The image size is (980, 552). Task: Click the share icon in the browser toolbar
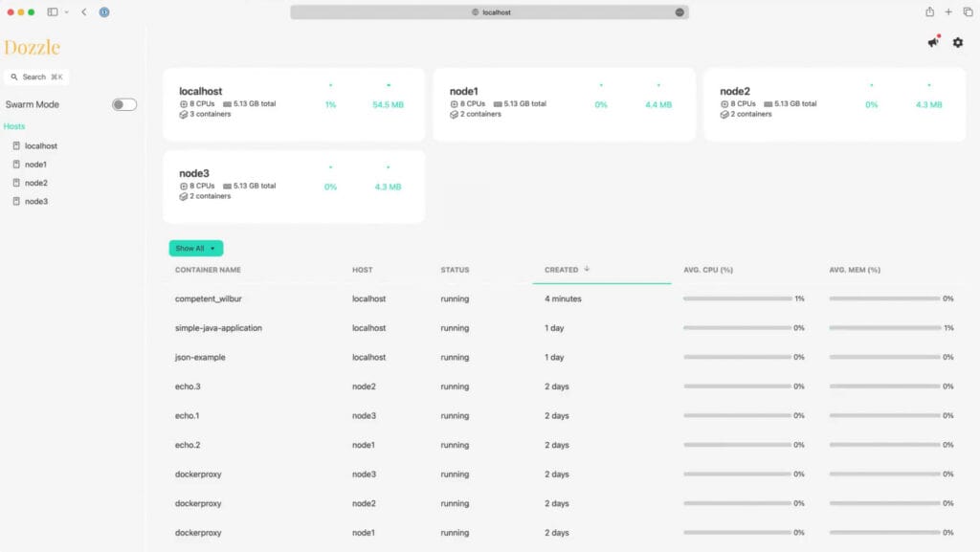coord(928,11)
